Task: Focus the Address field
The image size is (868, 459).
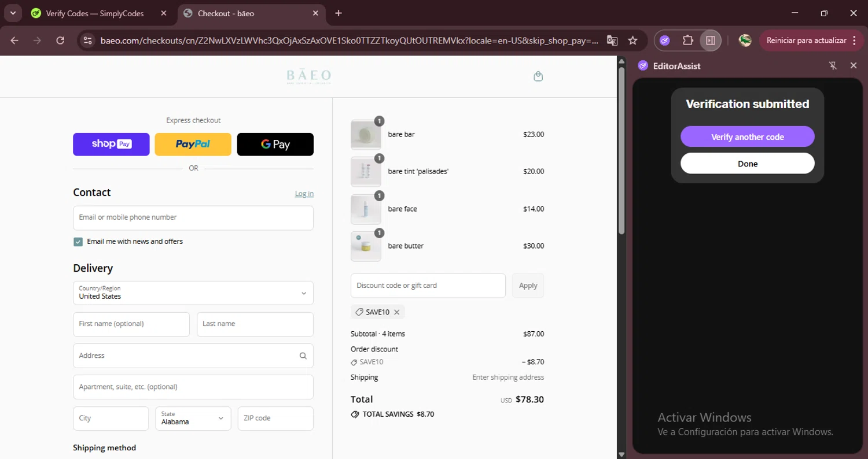Action: pos(193,356)
